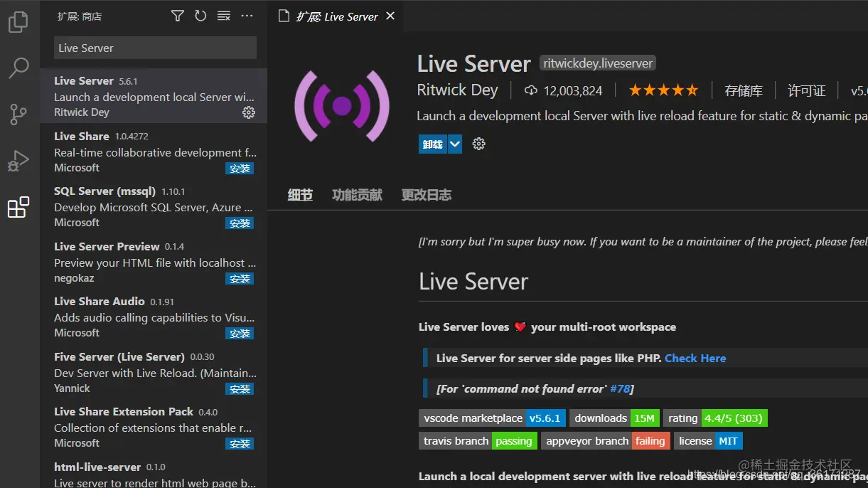Click appveyor branch failing badge

coord(606,441)
